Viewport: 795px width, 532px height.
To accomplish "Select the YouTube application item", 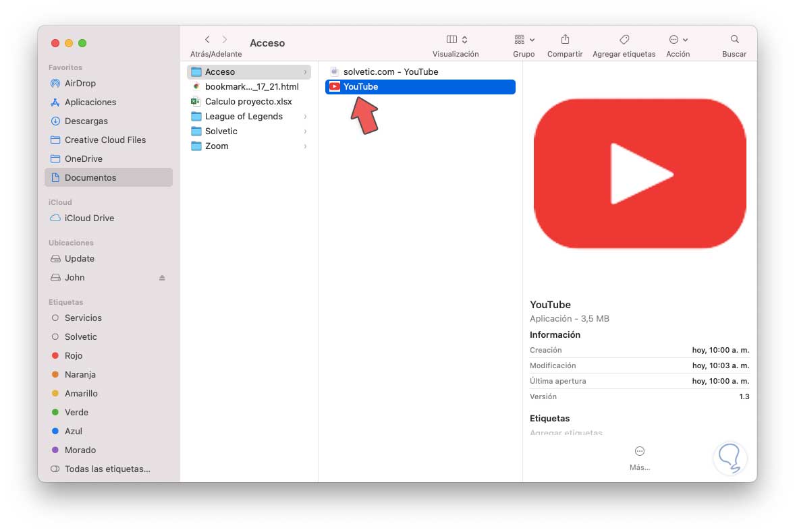I will pyautogui.click(x=420, y=86).
